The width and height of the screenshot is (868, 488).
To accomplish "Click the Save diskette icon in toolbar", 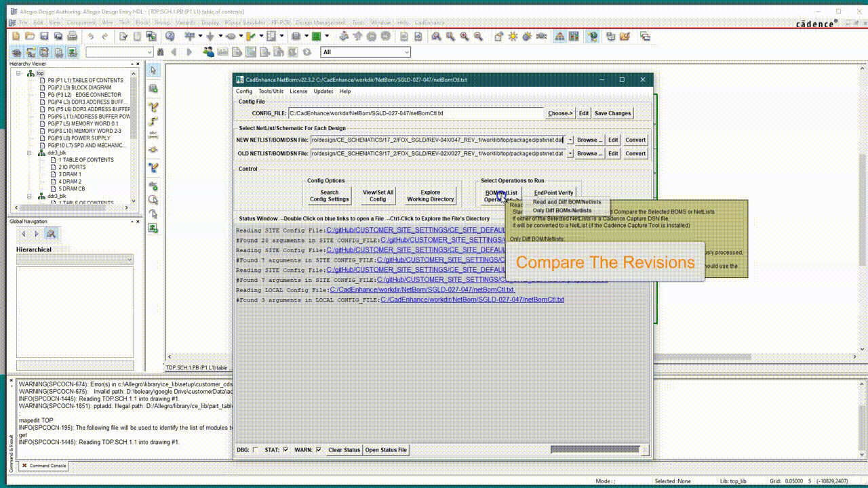I will pos(45,36).
